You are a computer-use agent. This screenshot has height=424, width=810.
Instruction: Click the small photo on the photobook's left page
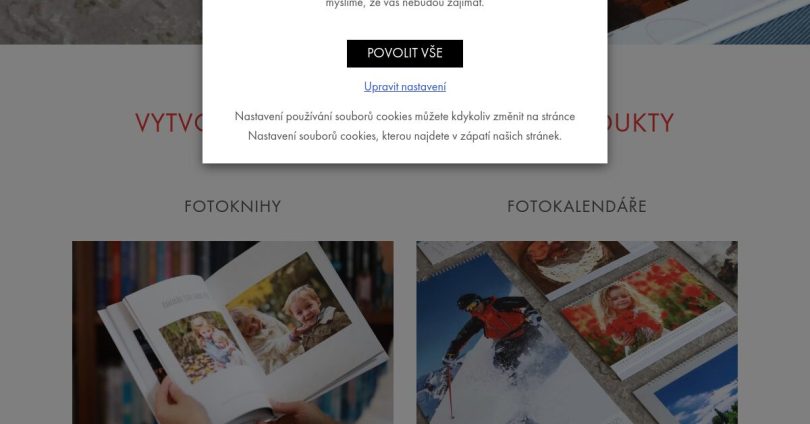[202, 346]
